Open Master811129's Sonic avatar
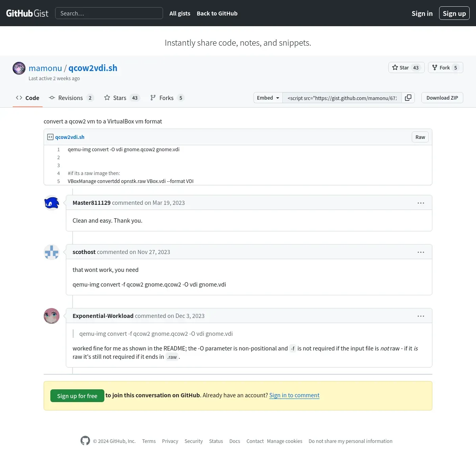Image resolution: width=476 pixels, height=462 pixels. pyautogui.click(x=52, y=203)
